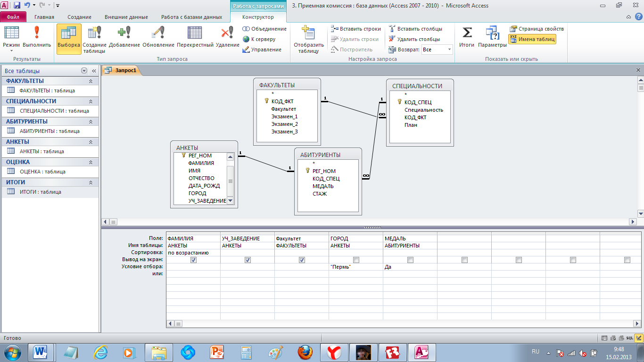
Task: Click Удалить столбцы
Action: [414, 39]
